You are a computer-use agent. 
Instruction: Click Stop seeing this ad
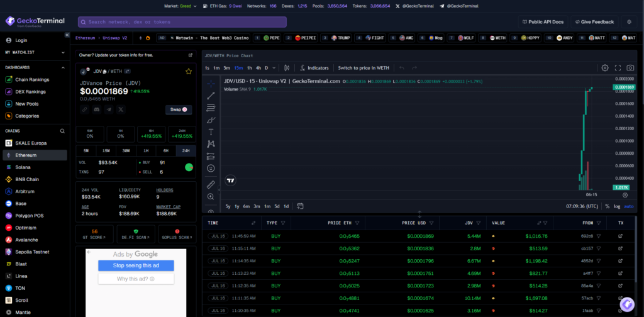click(136, 265)
